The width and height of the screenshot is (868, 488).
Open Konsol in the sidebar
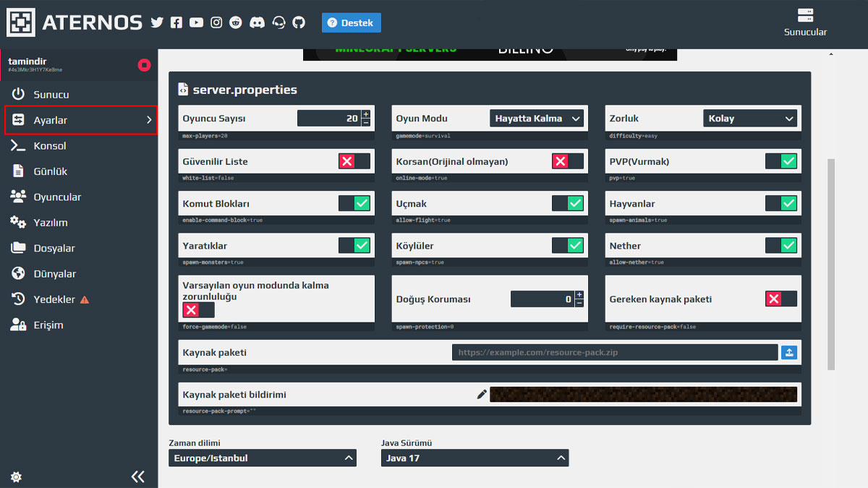[x=49, y=146]
